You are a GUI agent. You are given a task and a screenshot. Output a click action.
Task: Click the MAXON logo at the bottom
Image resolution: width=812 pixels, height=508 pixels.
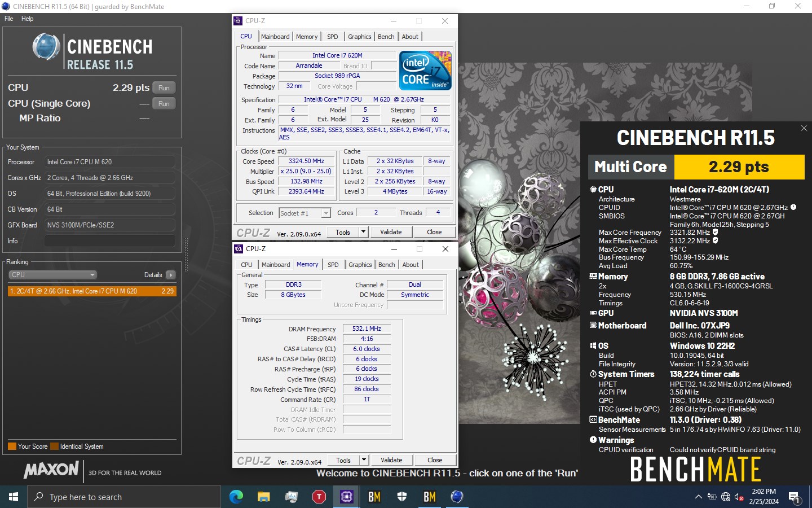pos(51,470)
